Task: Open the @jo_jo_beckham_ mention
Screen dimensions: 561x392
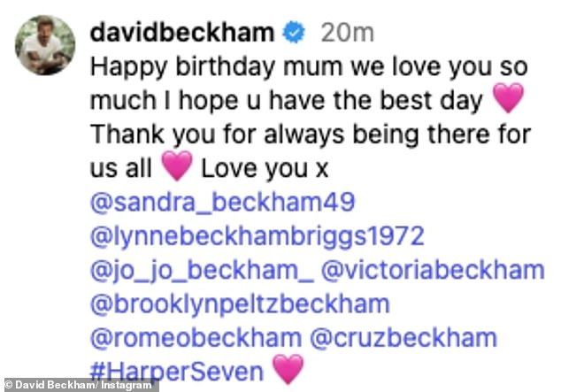Action: coord(194,270)
